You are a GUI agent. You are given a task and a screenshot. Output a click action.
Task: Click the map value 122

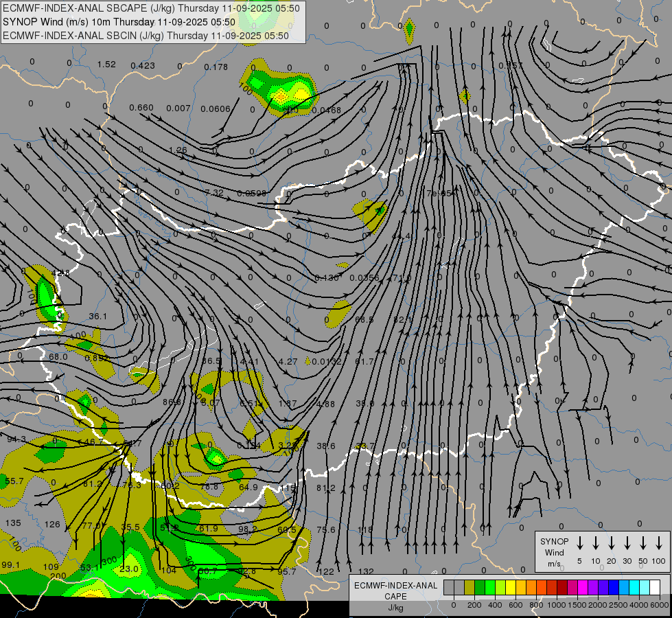[x=326, y=571]
